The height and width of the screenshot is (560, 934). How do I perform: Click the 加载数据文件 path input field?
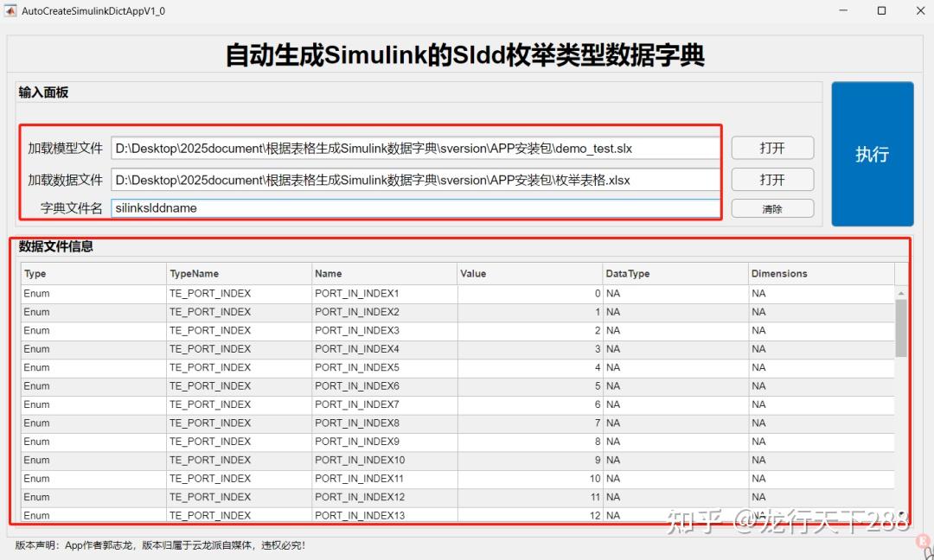(x=415, y=179)
